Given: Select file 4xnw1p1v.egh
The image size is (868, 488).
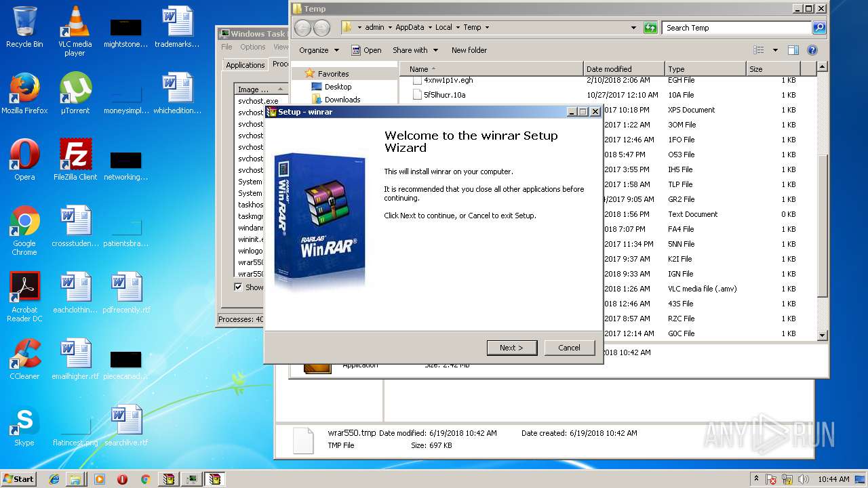Looking at the screenshot, I should tap(448, 80).
